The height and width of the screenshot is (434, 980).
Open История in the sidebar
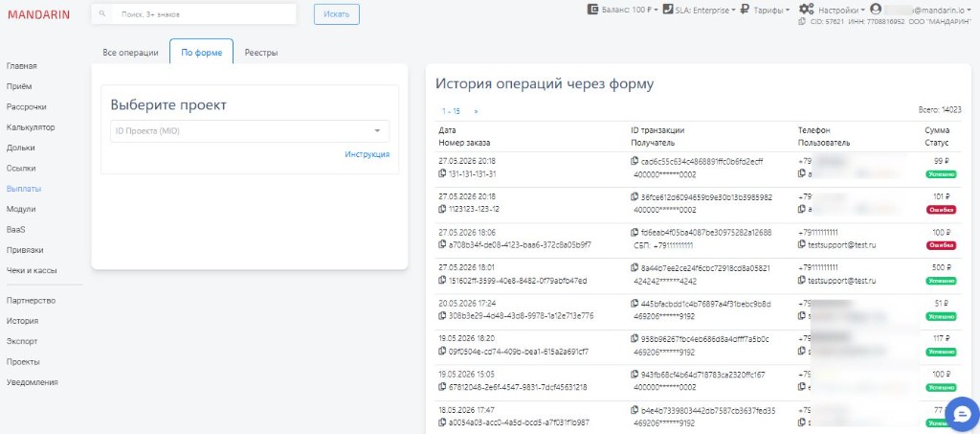(x=23, y=321)
